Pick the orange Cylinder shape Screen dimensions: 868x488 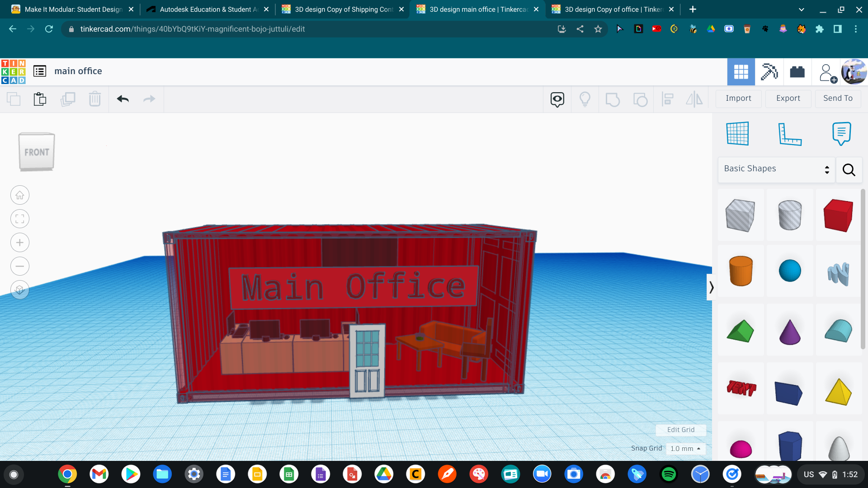pos(741,271)
